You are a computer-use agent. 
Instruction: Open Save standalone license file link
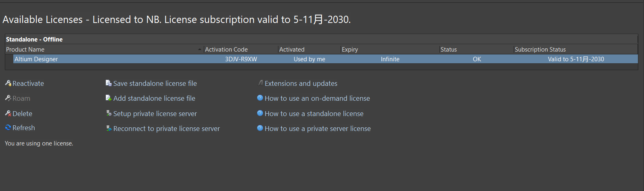pyautogui.click(x=155, y=83)
